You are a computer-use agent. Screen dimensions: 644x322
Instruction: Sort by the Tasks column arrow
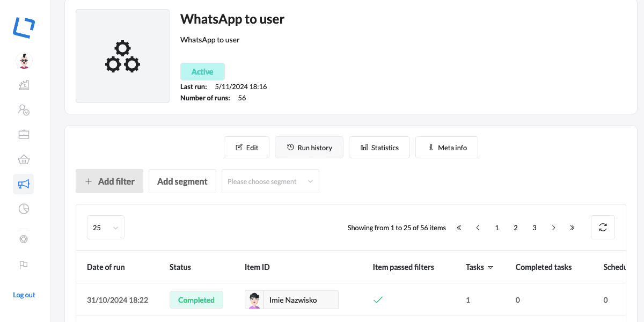click(490, 267)
